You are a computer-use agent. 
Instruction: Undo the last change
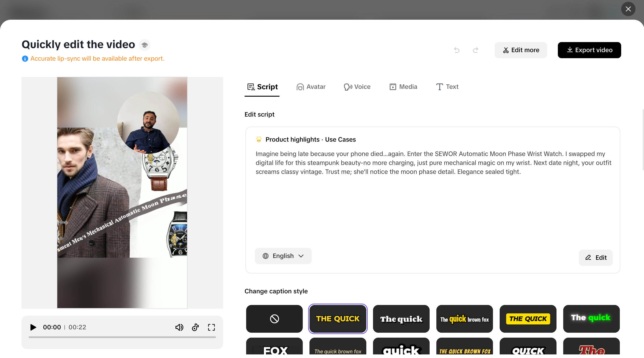(456, 50)
